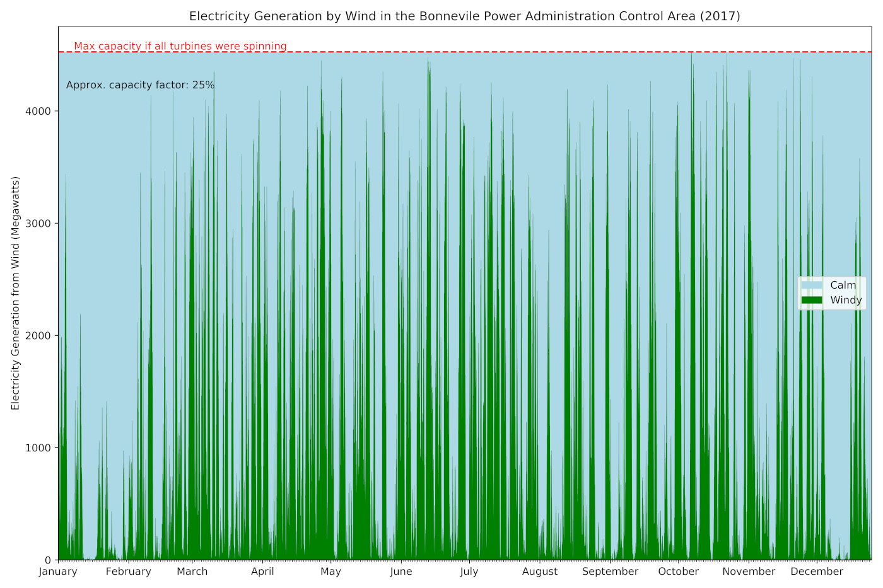
Task: Click the 3000 y-axis tick label
Action: [39, 224]
